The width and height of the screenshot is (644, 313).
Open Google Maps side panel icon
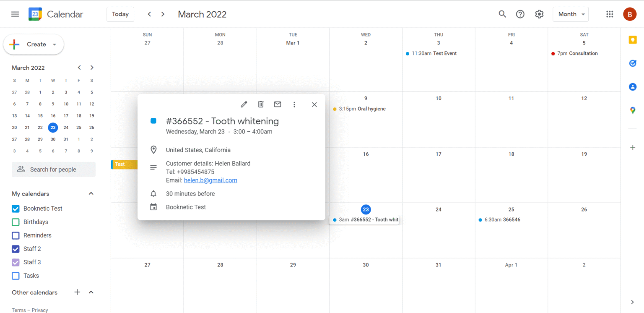[x=633, y=110]
